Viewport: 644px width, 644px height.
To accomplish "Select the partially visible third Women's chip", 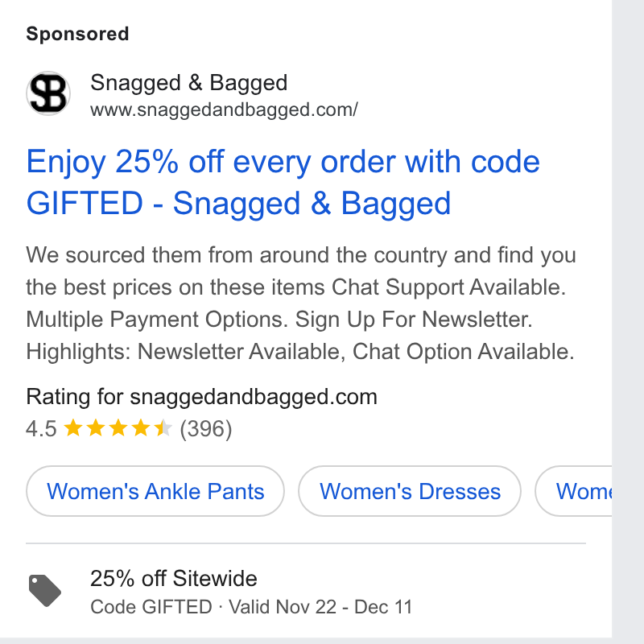I will tap(573, 491).
